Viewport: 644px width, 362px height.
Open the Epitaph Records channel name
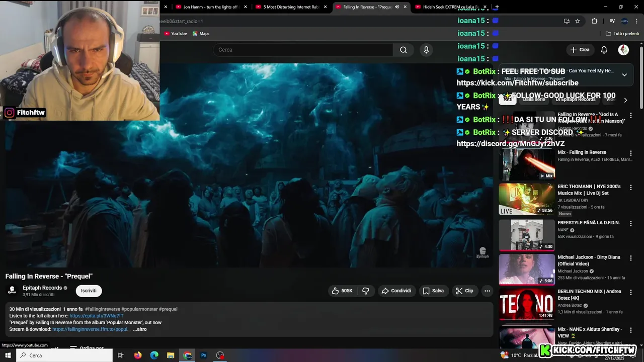click(42, 288)
